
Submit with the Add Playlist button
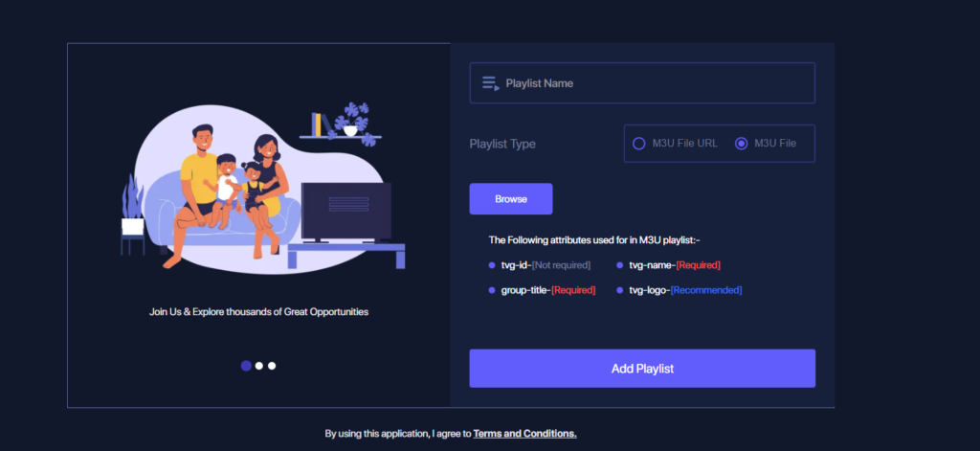tap(642, 369)
